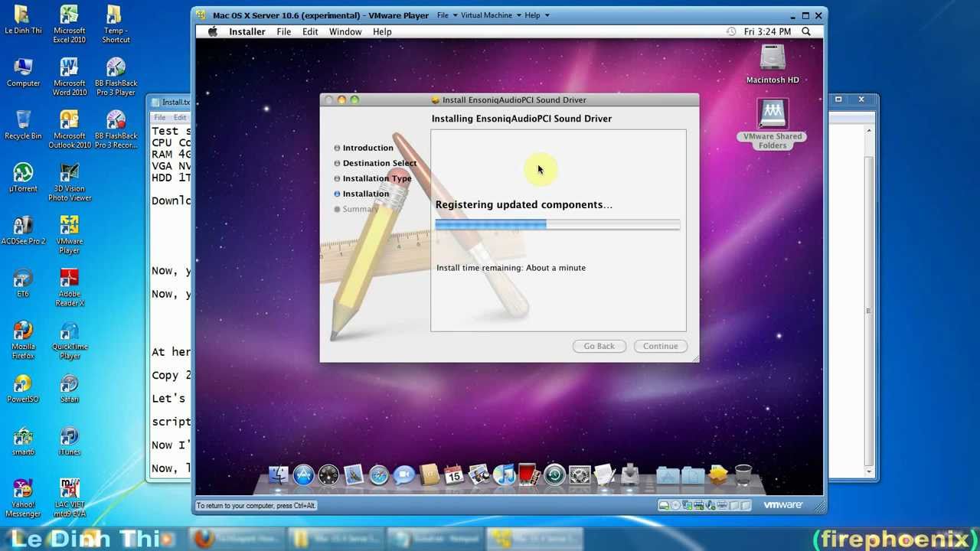This screenshot has height=551, width=980.
Task: Open Microsoft Word 2010 desktop shortcut
Action: (69, 77)
